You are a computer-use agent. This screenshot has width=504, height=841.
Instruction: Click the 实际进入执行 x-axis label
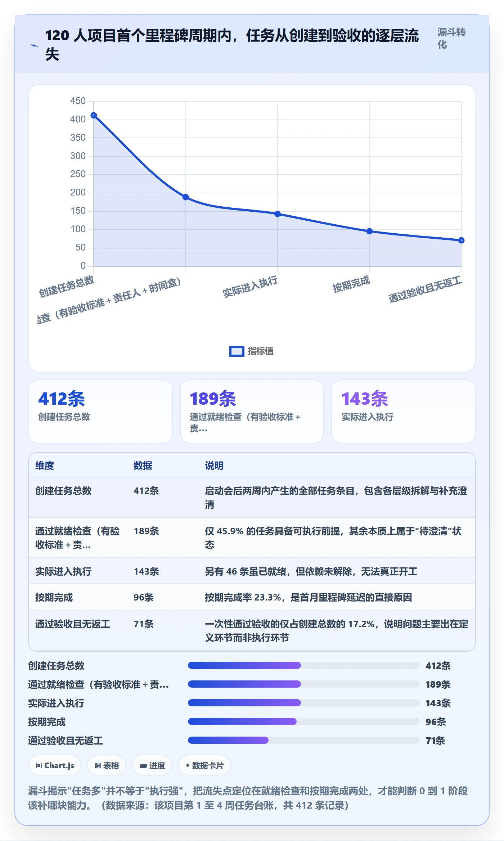[x=250, y=287]
